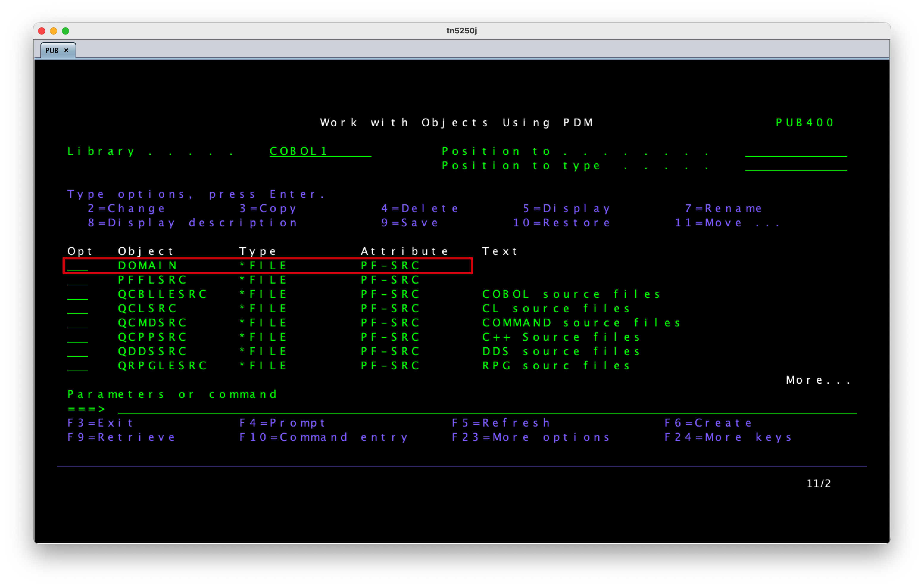
Task: Click the QCBLLESRC object name
Action: click(162, 294)
